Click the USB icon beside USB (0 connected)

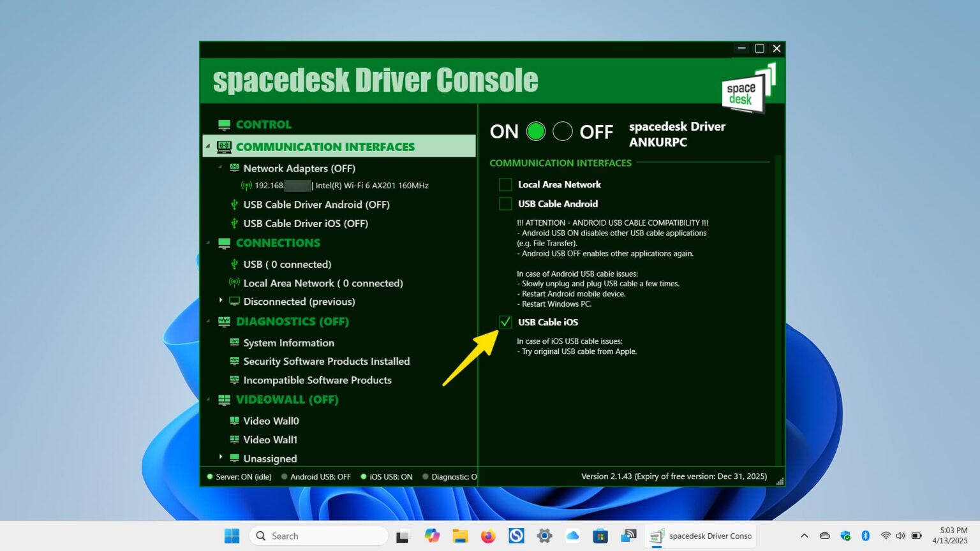tap(234, 264)
